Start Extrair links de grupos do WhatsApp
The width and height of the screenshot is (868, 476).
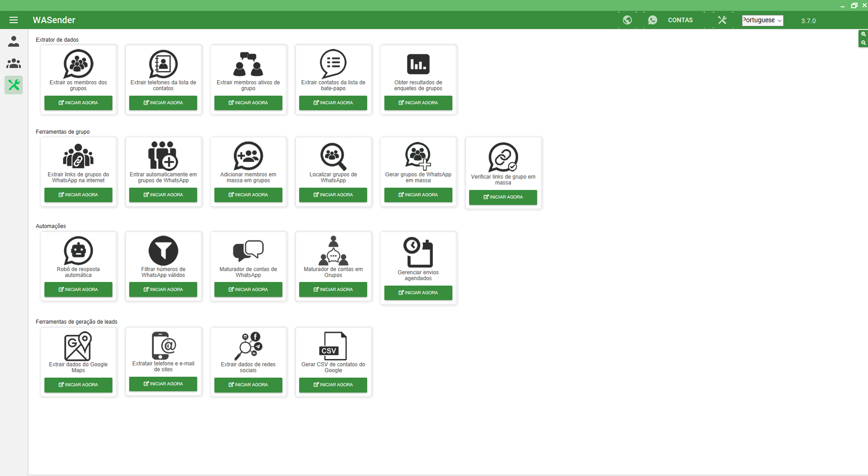click(78, 195)
